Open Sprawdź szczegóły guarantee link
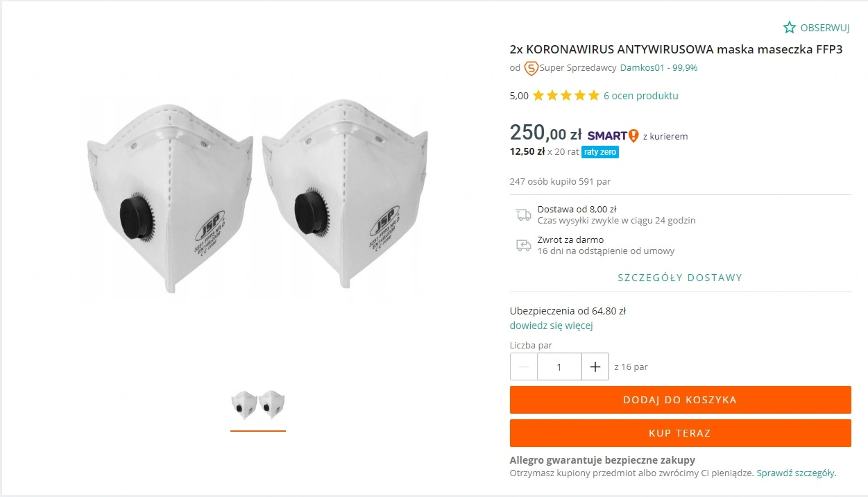Screen dimensions: 868x497 coord(796,473)
